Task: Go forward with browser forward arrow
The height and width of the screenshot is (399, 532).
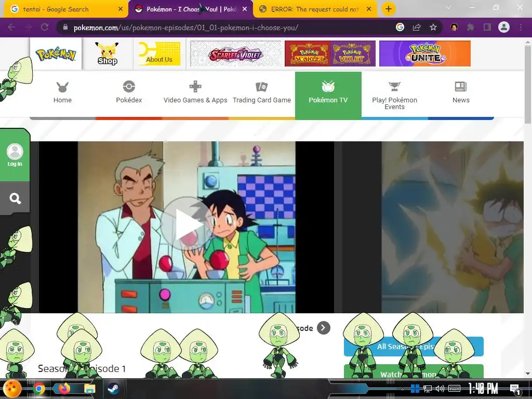Action: [28, 27]
